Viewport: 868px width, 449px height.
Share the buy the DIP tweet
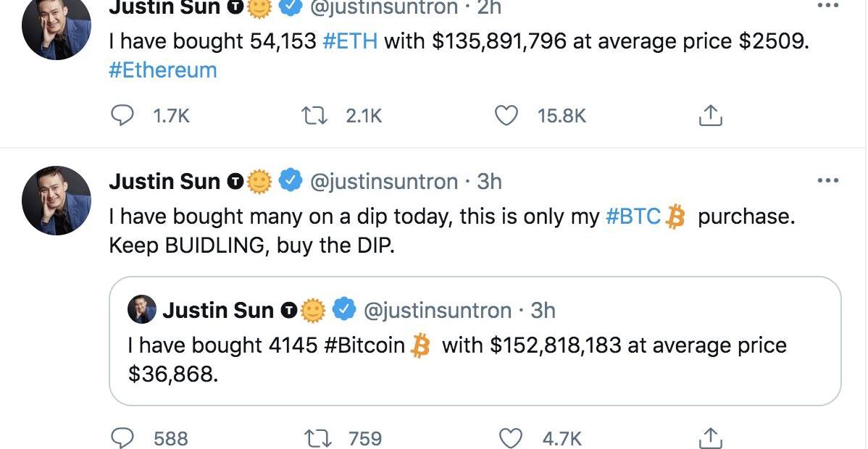[711, 437]
